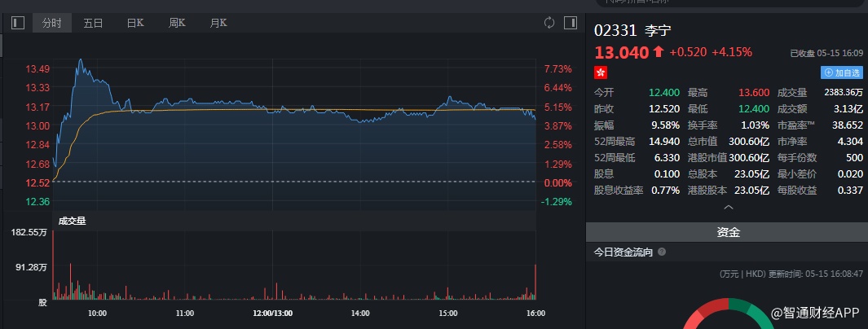Switch to the 分时 intraday tab

click(x=51, y=23)
